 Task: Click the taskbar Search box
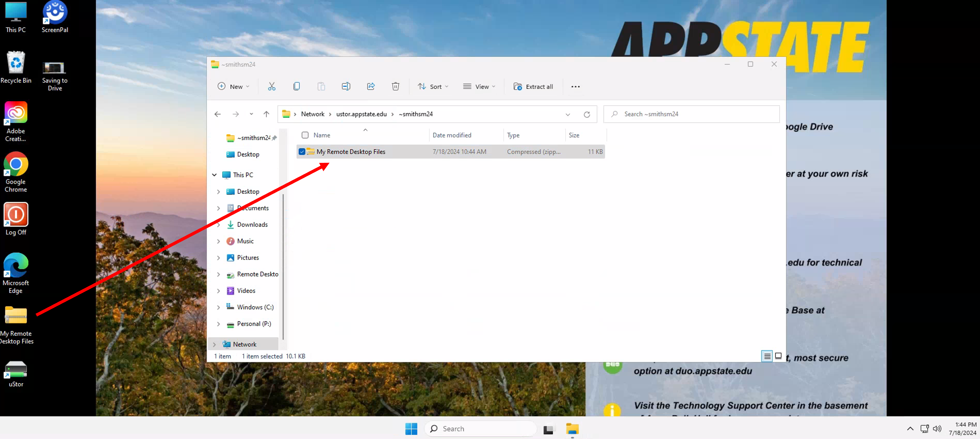(480, 429)
